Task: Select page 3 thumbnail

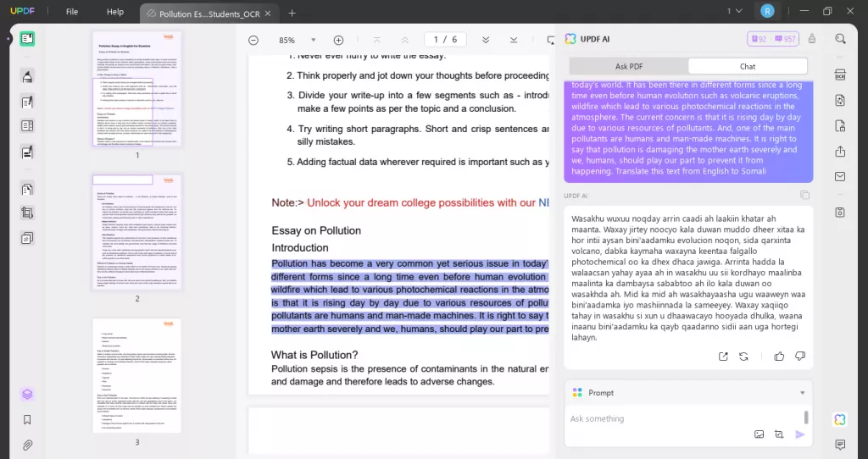Action: click(x=137, y=375)
